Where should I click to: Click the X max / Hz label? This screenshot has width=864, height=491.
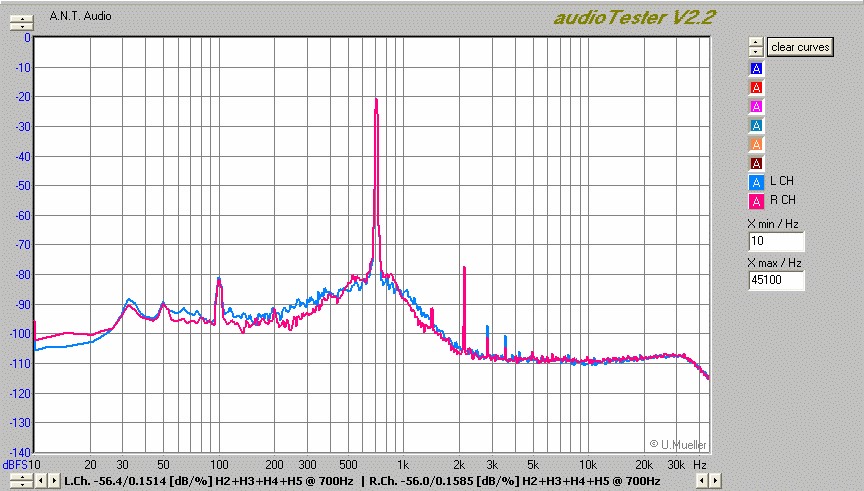click(775, 263)
